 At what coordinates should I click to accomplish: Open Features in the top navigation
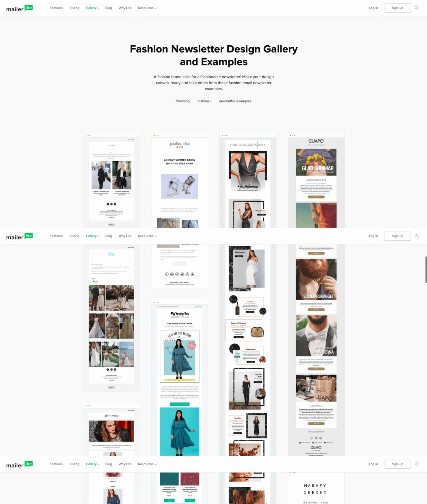click(x=56, y=8)
